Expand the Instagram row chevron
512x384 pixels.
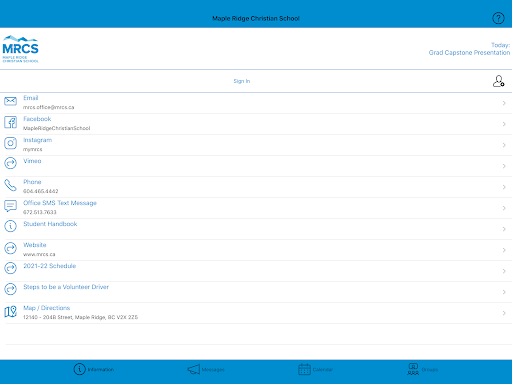504,145
